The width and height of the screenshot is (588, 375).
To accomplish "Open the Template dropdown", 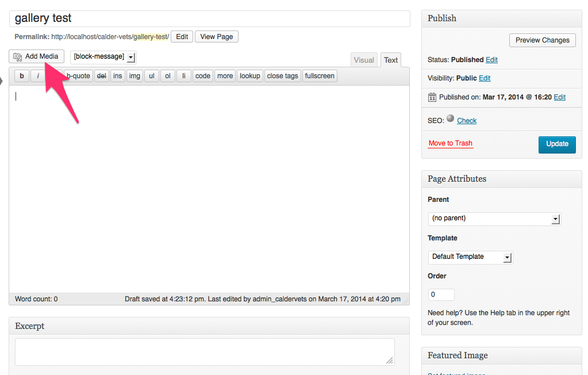I will point(470,257).
